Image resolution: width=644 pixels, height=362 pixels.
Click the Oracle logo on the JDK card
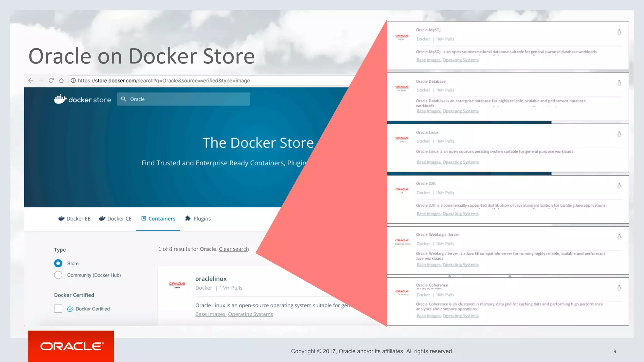pos(402,191)
